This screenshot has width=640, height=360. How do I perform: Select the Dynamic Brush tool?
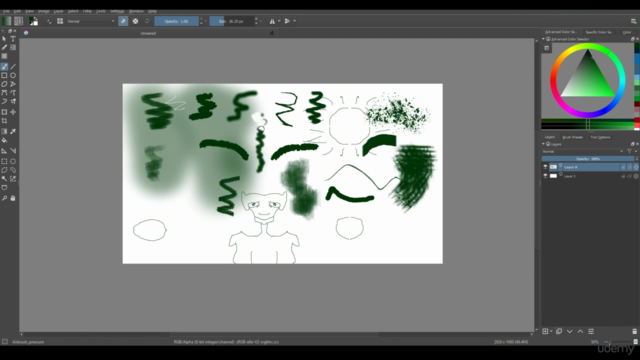coord(4,101)
